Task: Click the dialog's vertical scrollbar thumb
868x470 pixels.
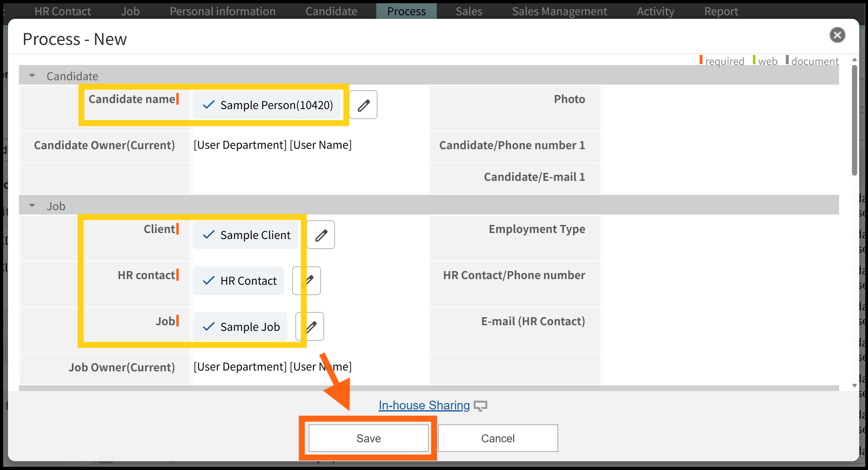Action: click(x=854, y=120)
